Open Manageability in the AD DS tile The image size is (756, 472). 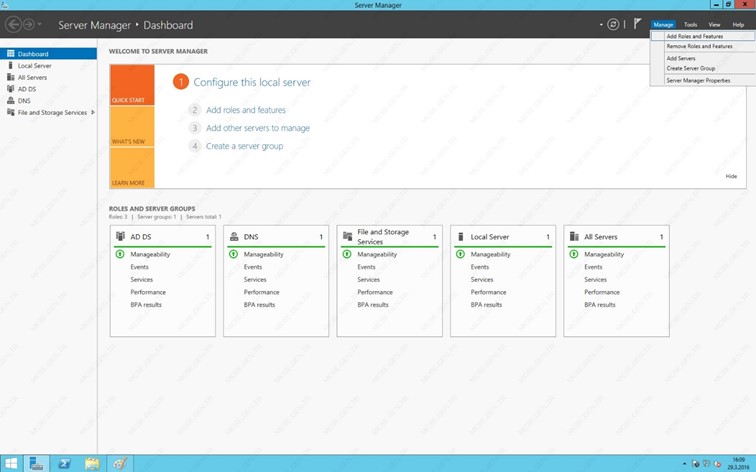tap(150, 255)
